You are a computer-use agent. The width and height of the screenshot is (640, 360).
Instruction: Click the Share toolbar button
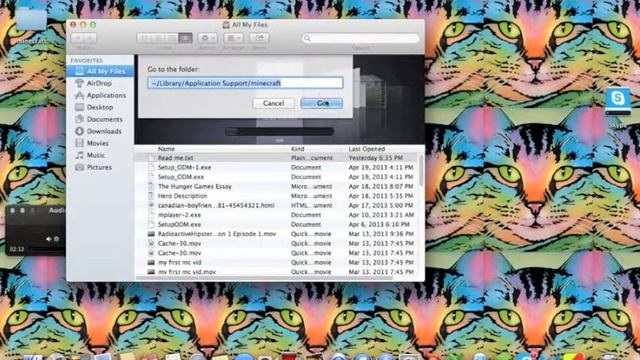pos(259,38)
